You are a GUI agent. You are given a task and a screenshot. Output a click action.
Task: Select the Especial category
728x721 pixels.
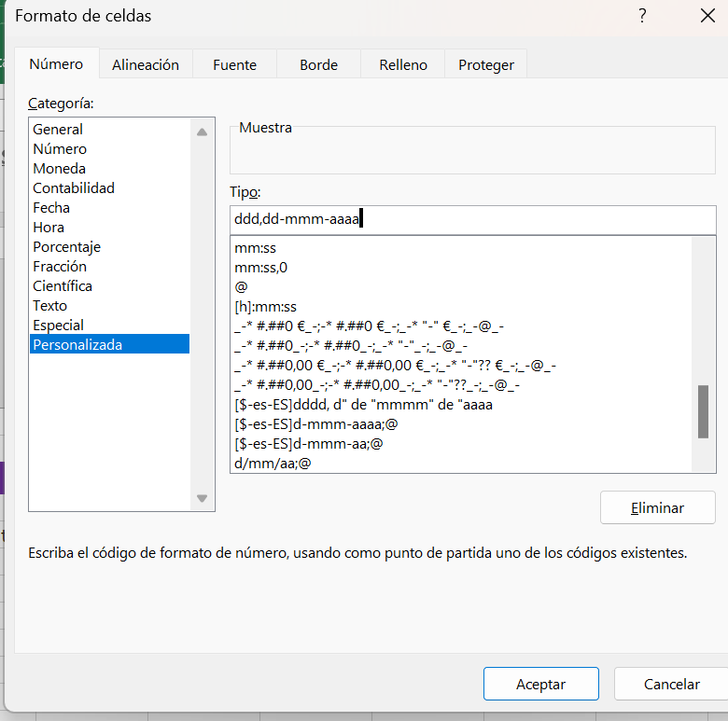click(109, 326)
